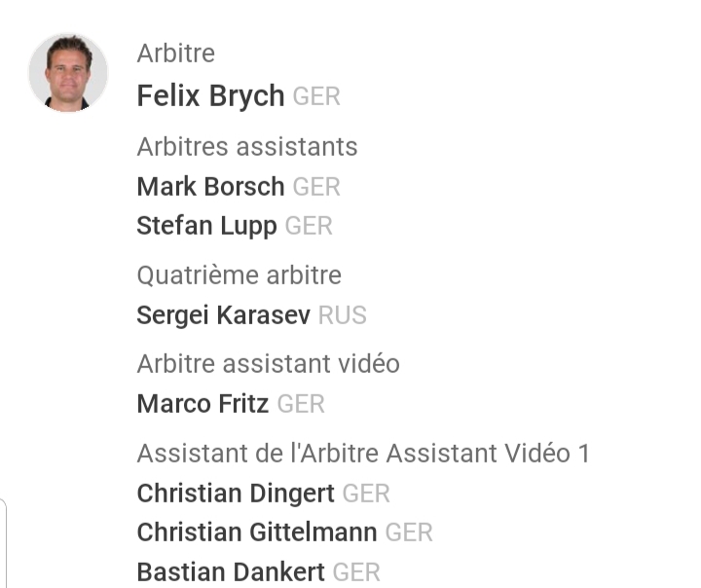Select video assistant Marco Fritz
The image size is (701, 588).
click(x=203, y=404)
